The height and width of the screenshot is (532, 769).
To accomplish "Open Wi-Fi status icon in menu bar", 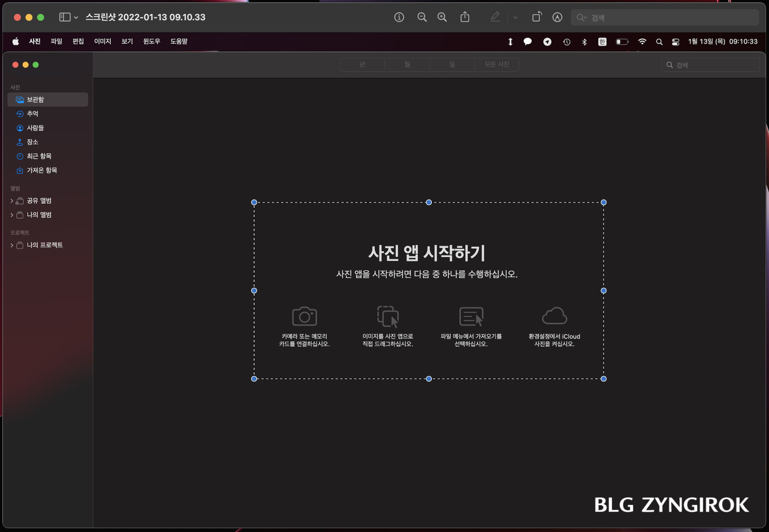I will click(642, 42).
